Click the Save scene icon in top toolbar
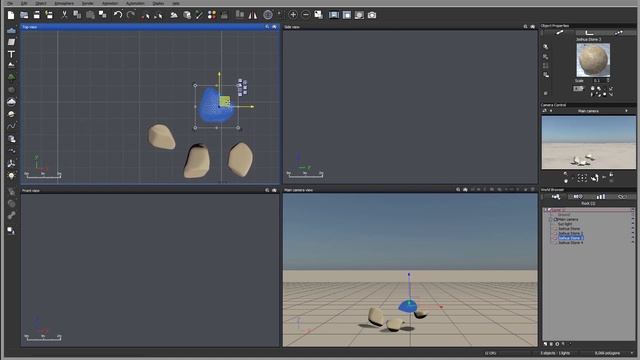Screen dimensions: 640x360 point(37,16)
